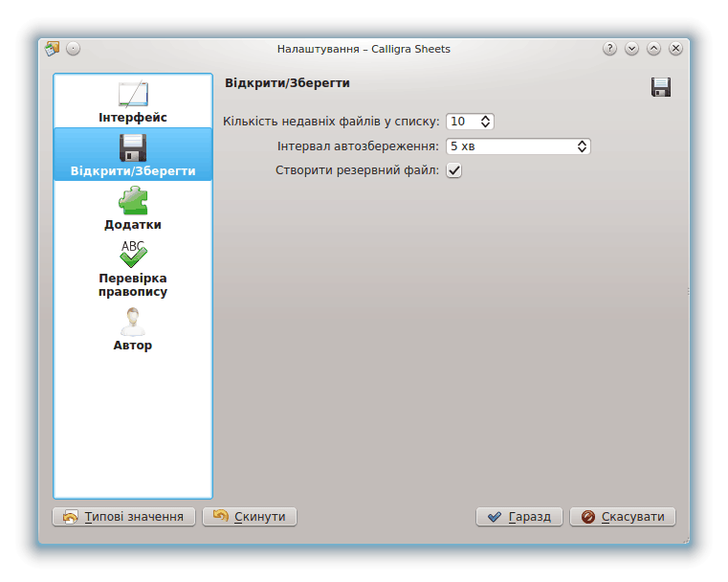
Task: Select the Інтерфейс notepad icon
Action: 133,94
